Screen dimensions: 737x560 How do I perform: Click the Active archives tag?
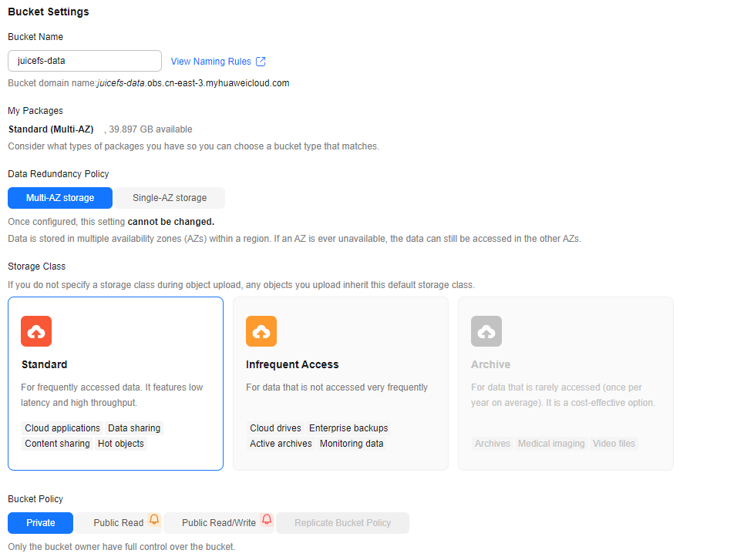pyautogui.click(x=281, y=444)
